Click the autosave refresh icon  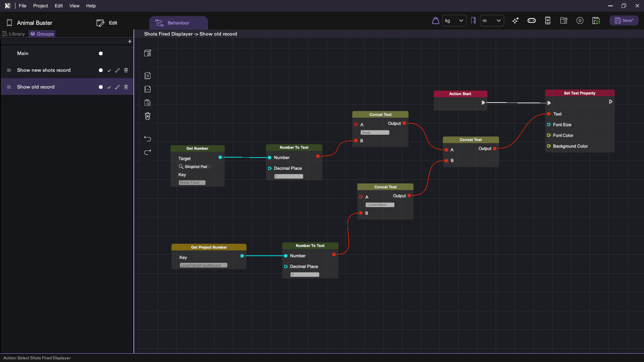pos(596,20)
